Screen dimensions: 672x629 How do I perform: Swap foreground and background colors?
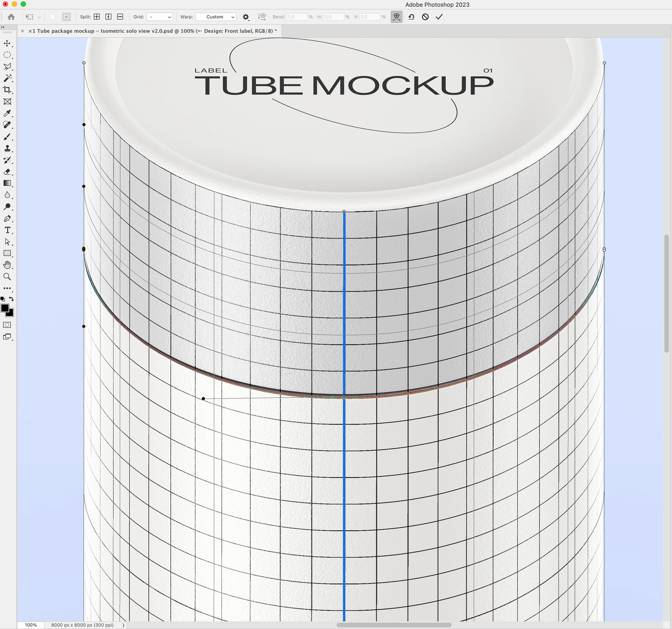11,299
